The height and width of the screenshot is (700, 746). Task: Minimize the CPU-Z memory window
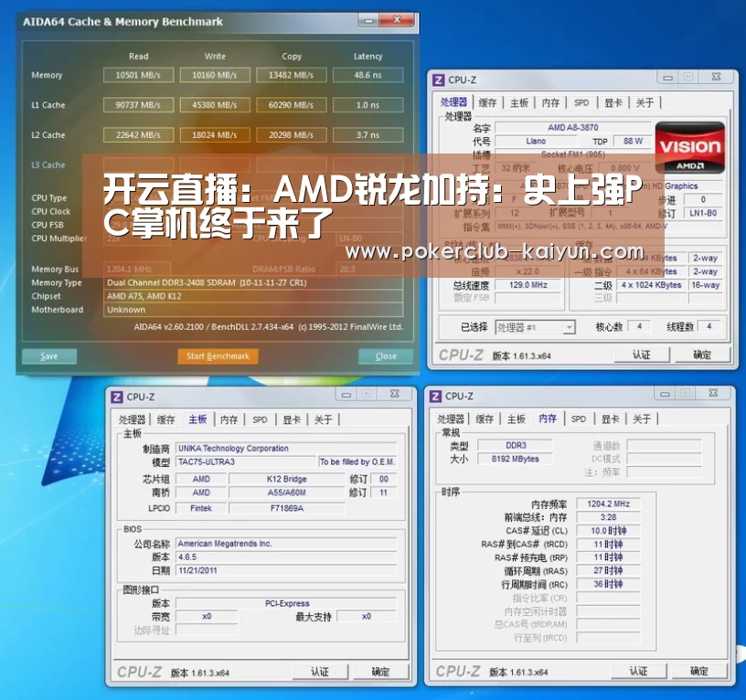pos(666,393)
